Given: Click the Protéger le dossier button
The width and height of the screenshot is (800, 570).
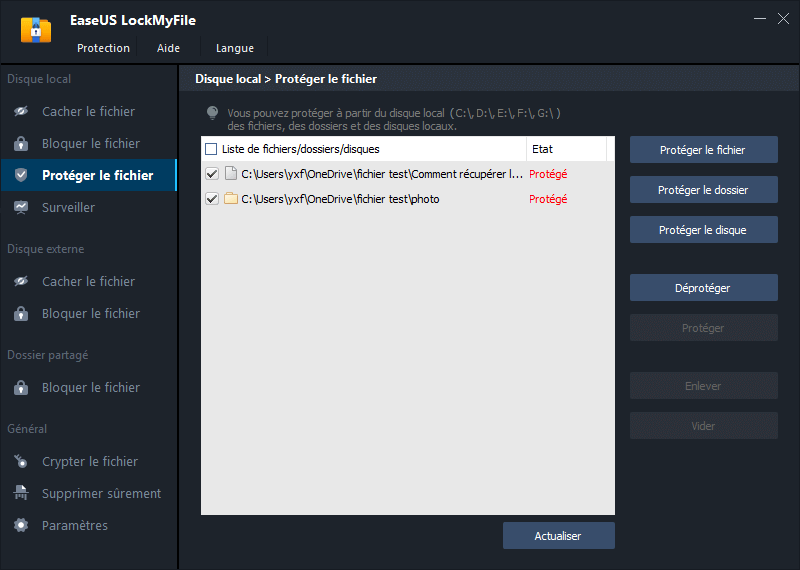Looking at the screenshot, I should coord(703,190).
